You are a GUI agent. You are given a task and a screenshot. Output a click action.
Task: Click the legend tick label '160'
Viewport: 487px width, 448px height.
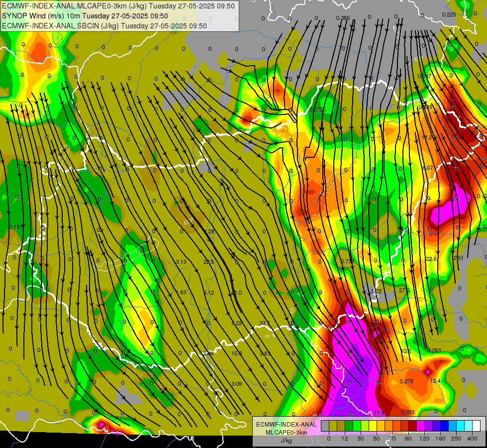440,439
